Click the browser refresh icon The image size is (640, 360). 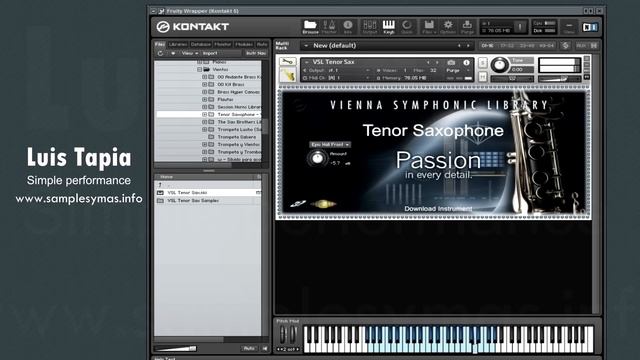[x=160, y=53]
